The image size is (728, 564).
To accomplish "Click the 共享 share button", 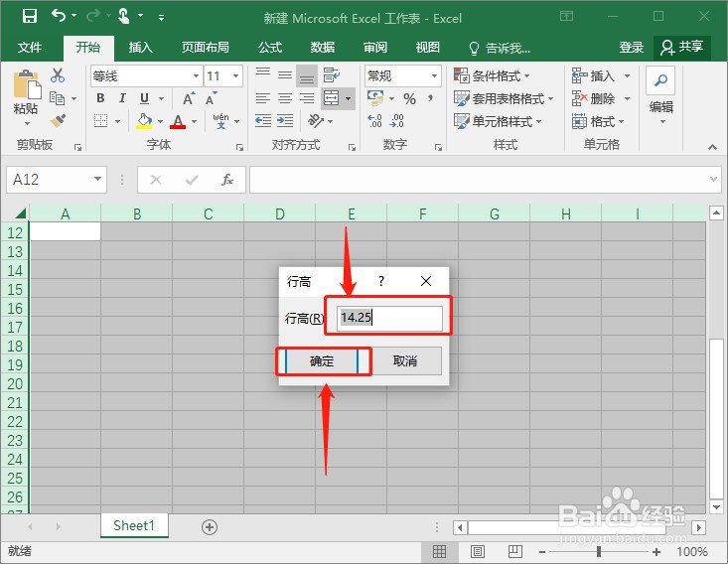I will (x=682, y=48).
